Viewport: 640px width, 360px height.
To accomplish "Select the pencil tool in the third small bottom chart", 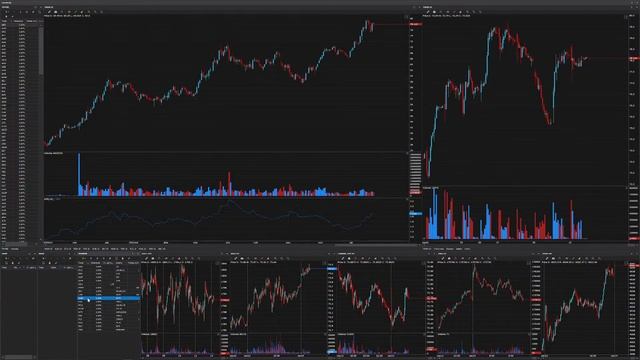I will [x=343, y=258].
